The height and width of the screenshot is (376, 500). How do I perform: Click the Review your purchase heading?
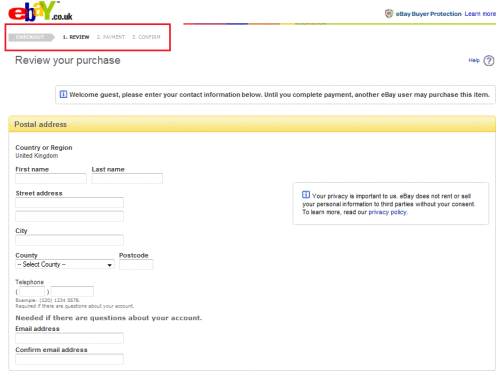[x=68, y=60]
